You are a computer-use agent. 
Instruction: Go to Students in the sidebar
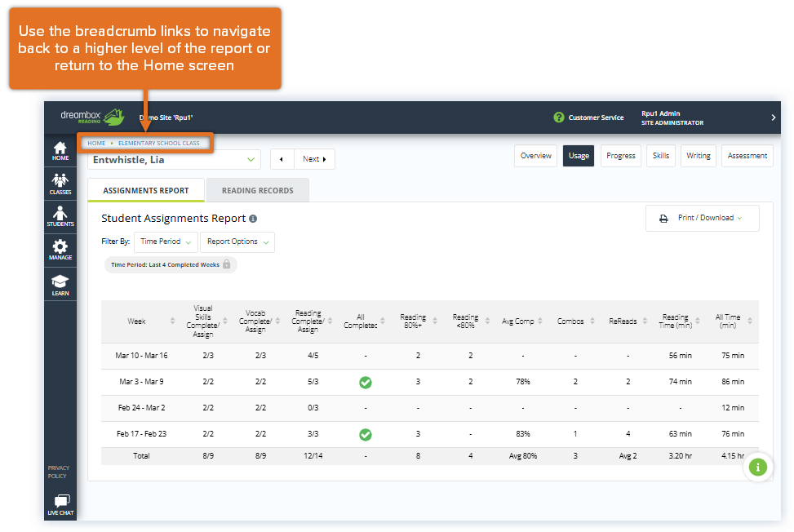coord(60,216)
